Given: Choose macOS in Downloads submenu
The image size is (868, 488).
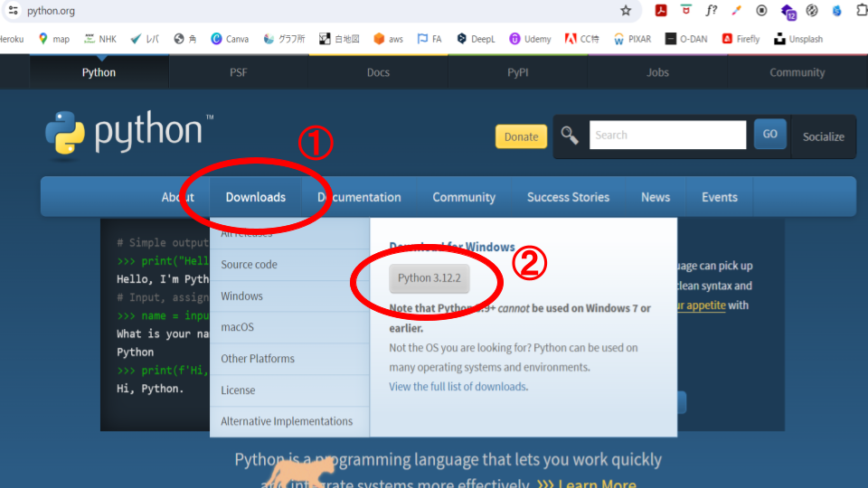Looking at the screenshot, I should click(x=289, y=327).
